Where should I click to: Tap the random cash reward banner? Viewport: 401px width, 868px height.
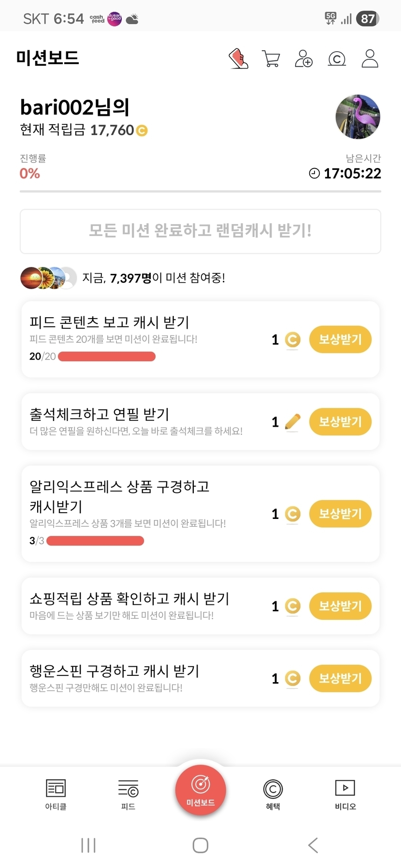point(200,231)
